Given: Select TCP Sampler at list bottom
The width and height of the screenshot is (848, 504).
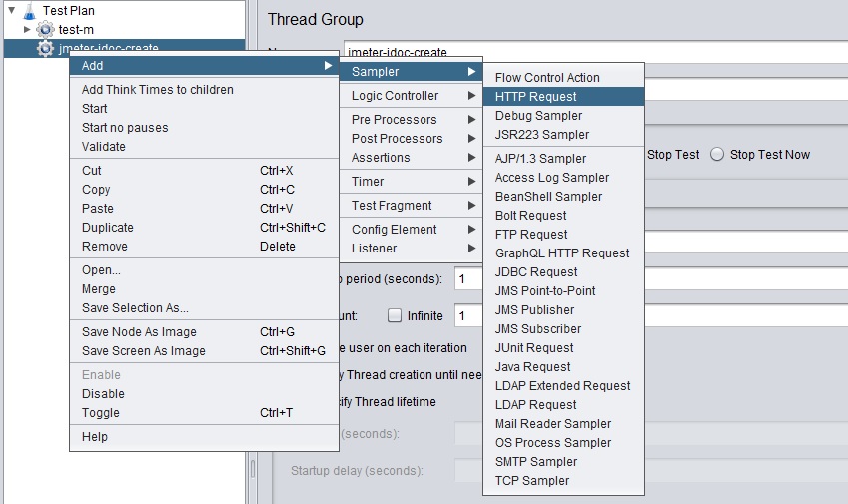Looking at the screenshot, I should 532,481.
